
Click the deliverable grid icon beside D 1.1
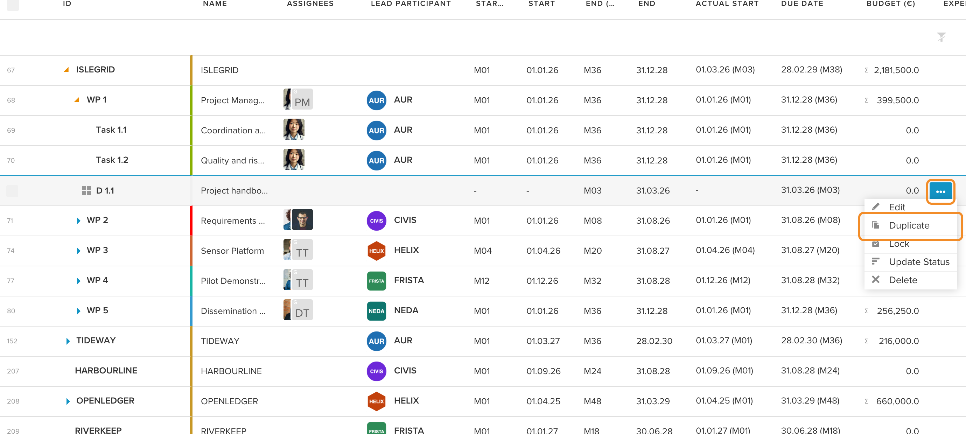(x=86, y=190)
